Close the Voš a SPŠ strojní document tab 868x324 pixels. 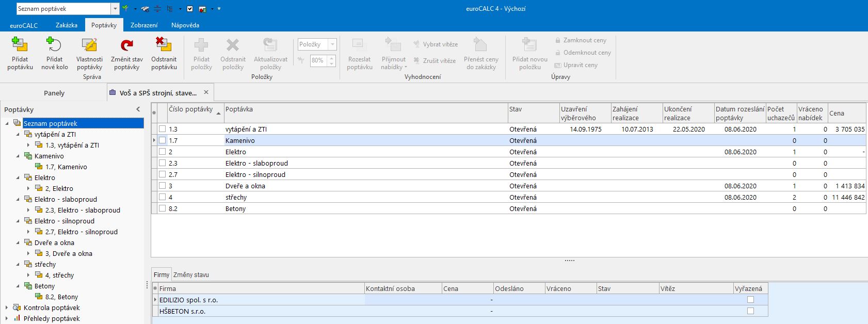206,92
